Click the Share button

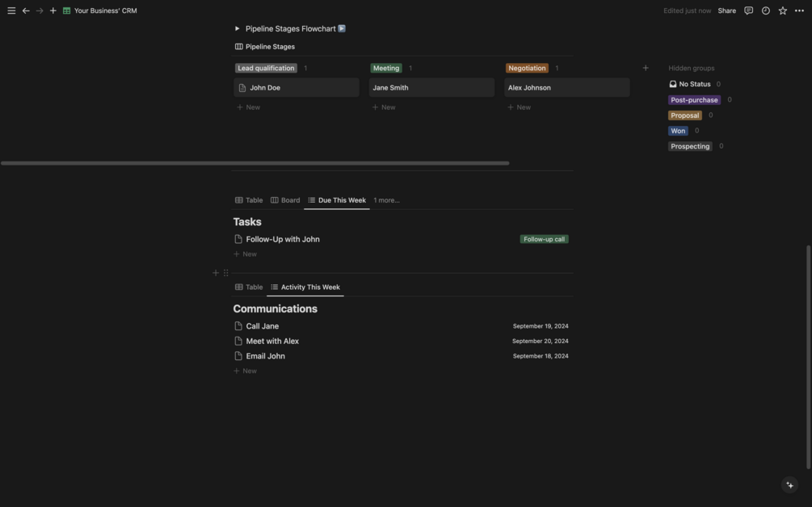(x=726, y=10)
